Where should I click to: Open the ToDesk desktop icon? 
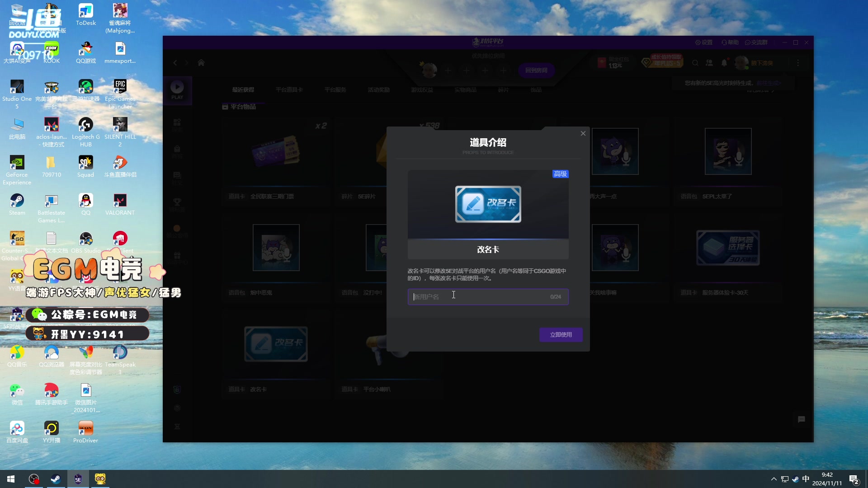coord(86,11)
